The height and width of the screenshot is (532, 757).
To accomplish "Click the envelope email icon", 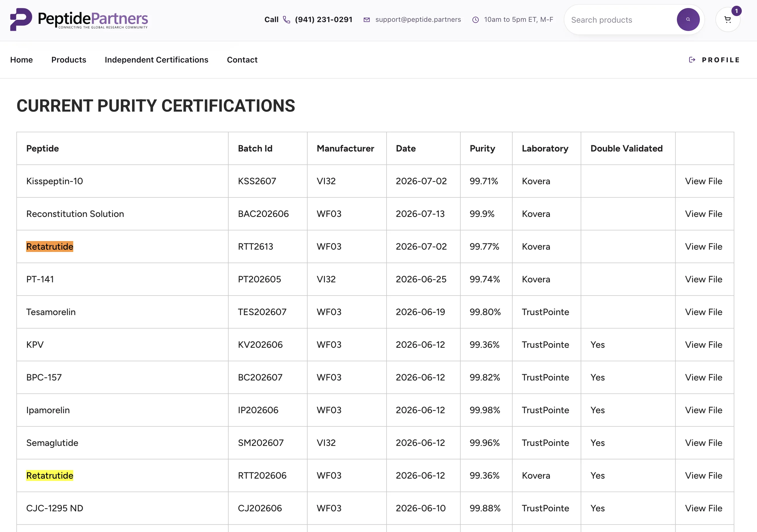I will [x=366, y=20].
